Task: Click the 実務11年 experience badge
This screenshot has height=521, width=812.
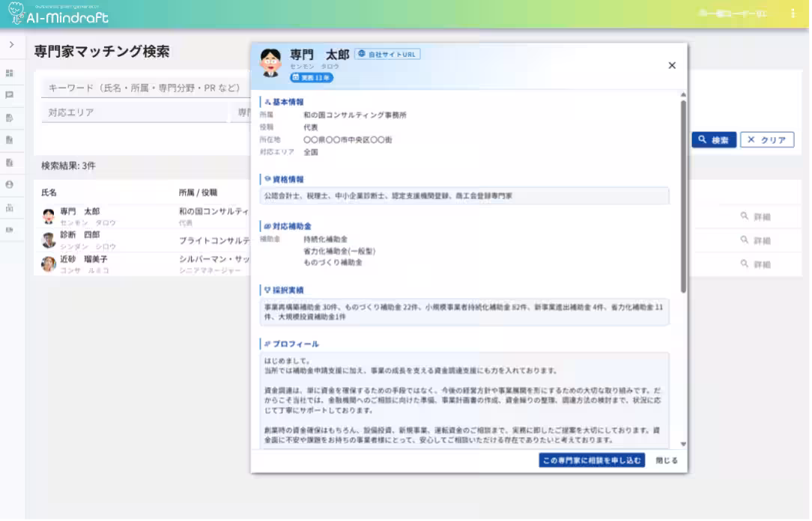Action: (313, 78)
